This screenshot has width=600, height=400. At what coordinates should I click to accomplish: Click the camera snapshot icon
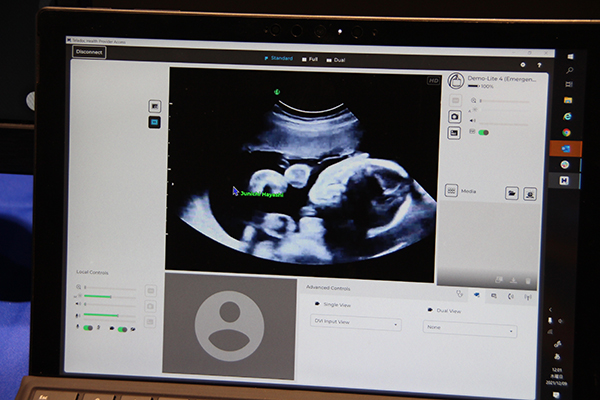pyautogui.click(x=454, y=117)
